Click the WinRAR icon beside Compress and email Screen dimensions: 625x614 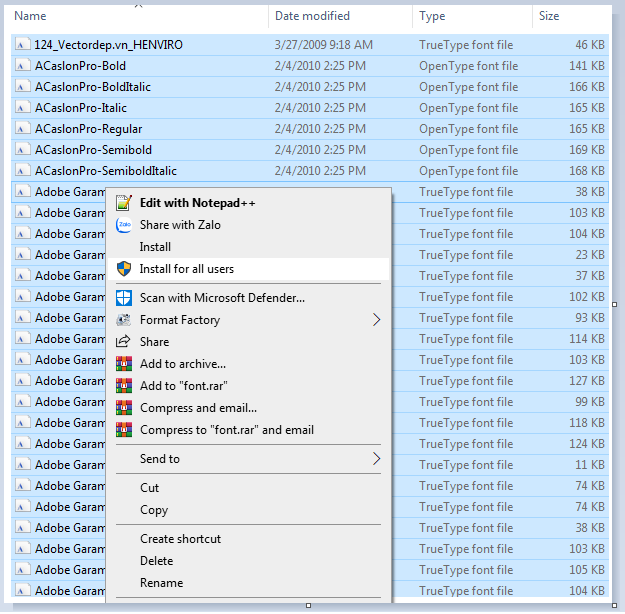[124, 408]
